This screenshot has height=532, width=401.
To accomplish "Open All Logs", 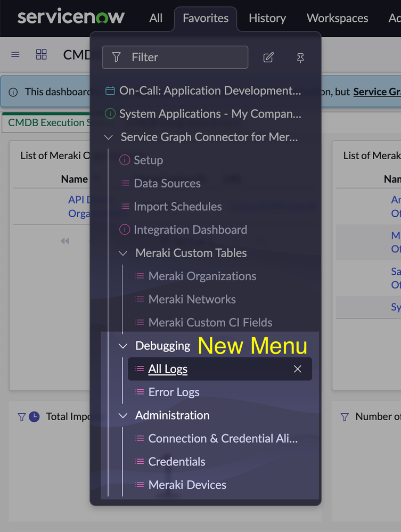I will (x=168, y=369).
